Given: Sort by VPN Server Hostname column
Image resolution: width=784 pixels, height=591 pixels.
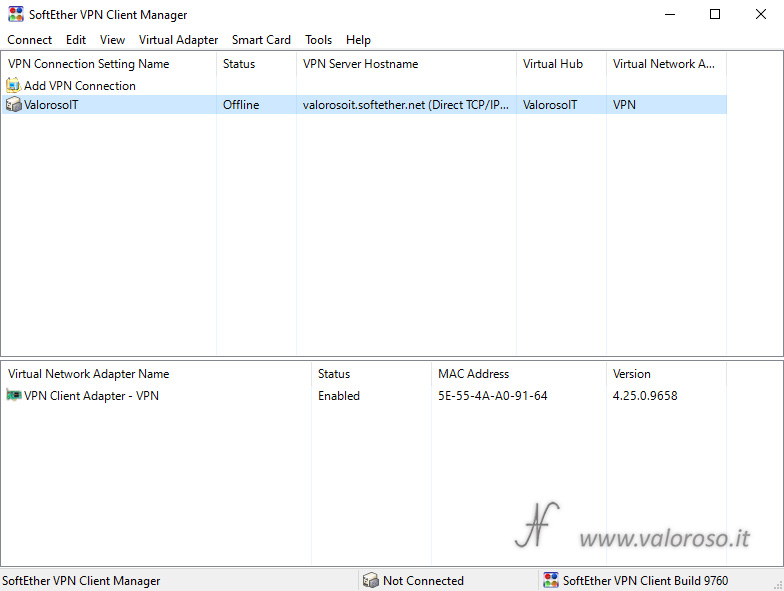Looking at the screenshot, I should tap(406, 64).
